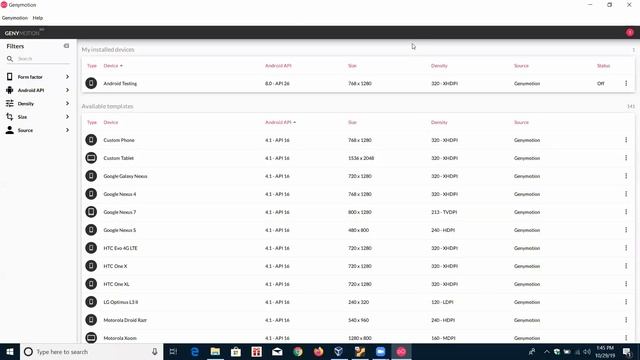The height and width of the screenshot is (360, 640).
Task: Open Microsoft Edge from the taskbar
Action: [195, 352]
